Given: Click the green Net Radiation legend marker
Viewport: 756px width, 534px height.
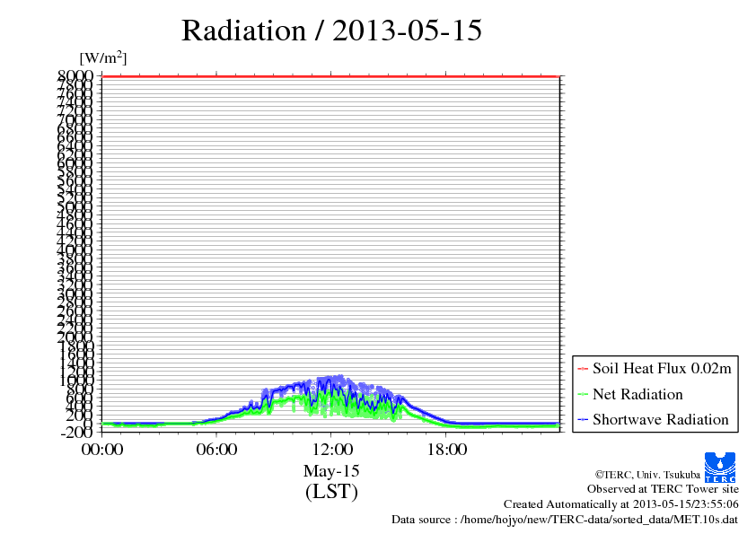Looking at the screenshot, I should tap(583, 395).
